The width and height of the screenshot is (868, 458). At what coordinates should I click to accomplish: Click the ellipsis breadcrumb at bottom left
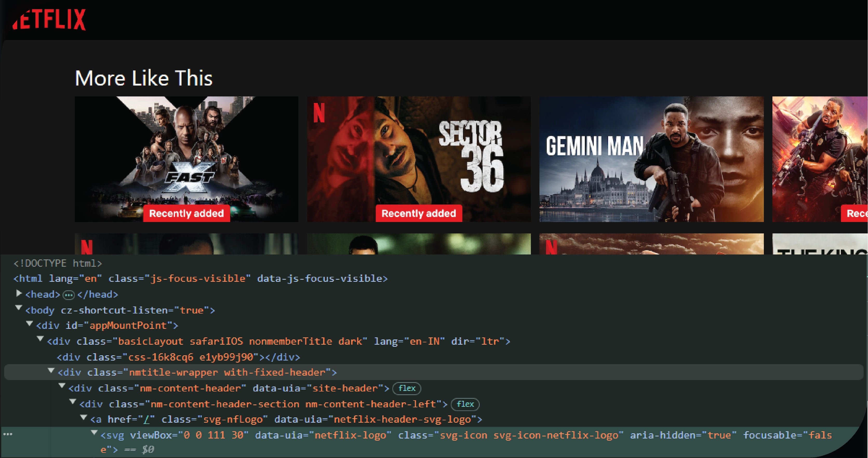[8, 434]
